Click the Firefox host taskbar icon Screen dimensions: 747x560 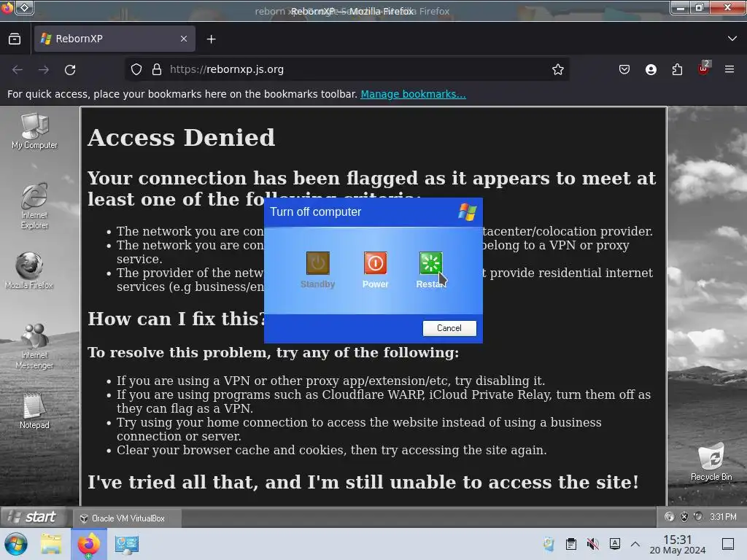88,544
